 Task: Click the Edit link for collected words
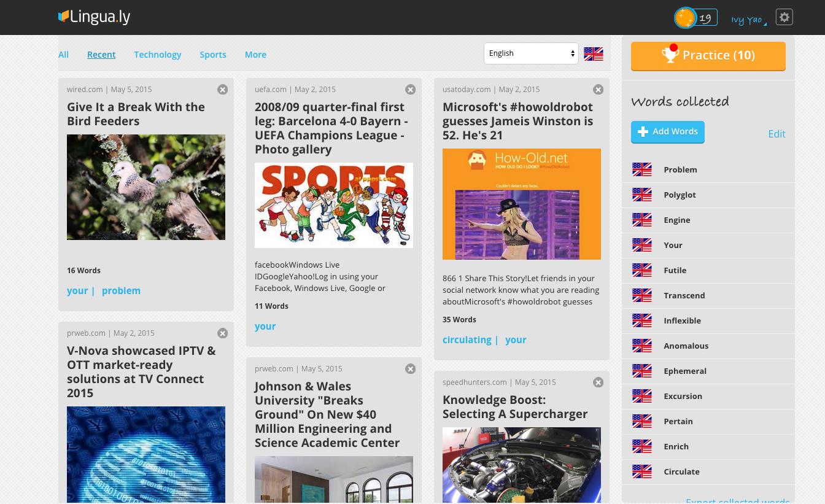777,134
